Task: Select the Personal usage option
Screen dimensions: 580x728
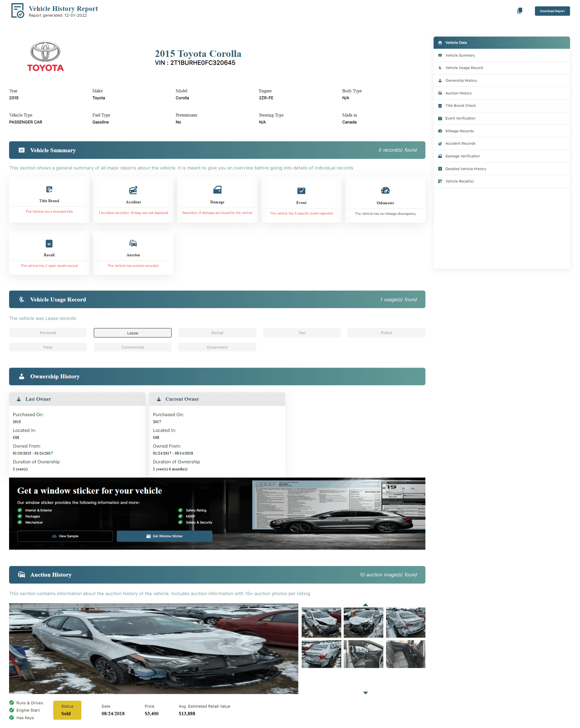Action: pos(48,333)
